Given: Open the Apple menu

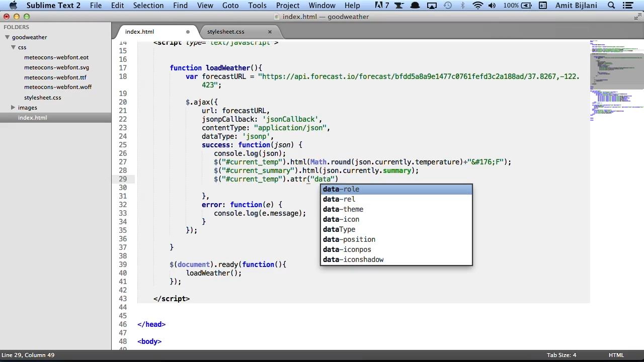Looking at the screenshot, I should click(14, 6).
